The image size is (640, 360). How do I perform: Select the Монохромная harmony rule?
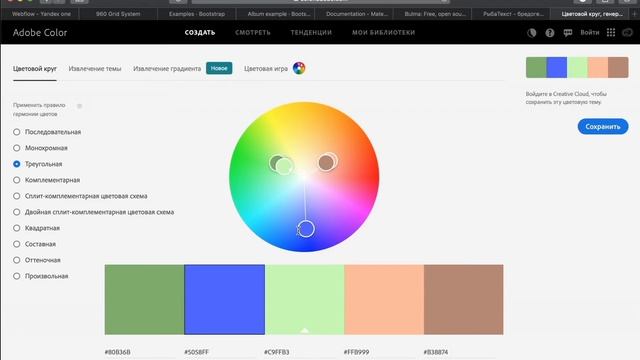(40, 148)
